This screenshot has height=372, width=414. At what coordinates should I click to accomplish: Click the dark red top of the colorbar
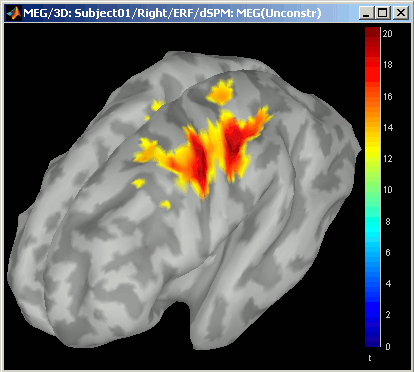[373, 37]
